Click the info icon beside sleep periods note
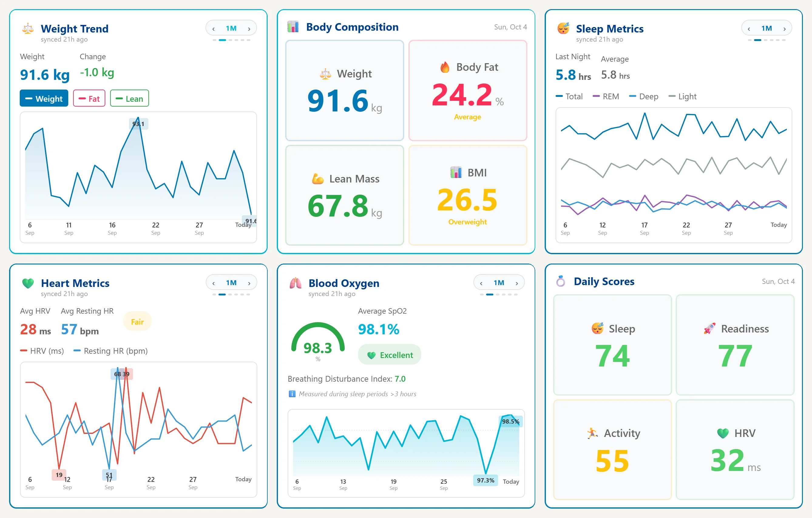812x518 pixels. [292, 394]
